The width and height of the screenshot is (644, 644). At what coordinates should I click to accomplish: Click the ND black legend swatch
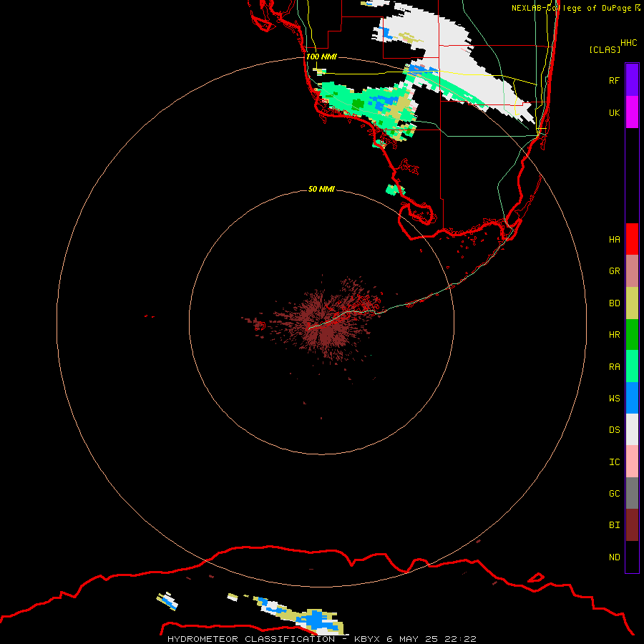point(632,557)
